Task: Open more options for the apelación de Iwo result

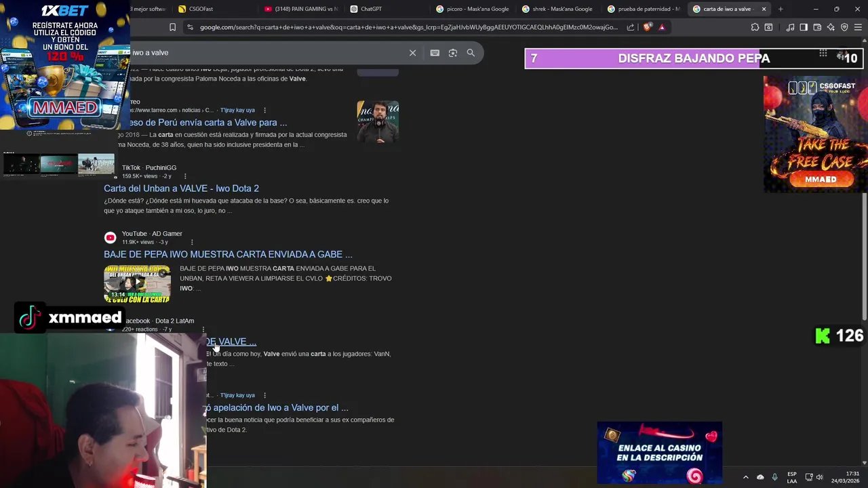Action: 264,395
